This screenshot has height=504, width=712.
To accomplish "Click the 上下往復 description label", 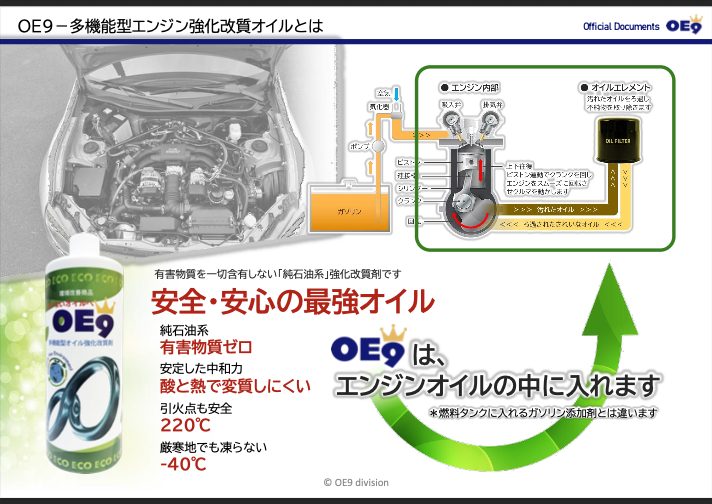I will point(519,166).
